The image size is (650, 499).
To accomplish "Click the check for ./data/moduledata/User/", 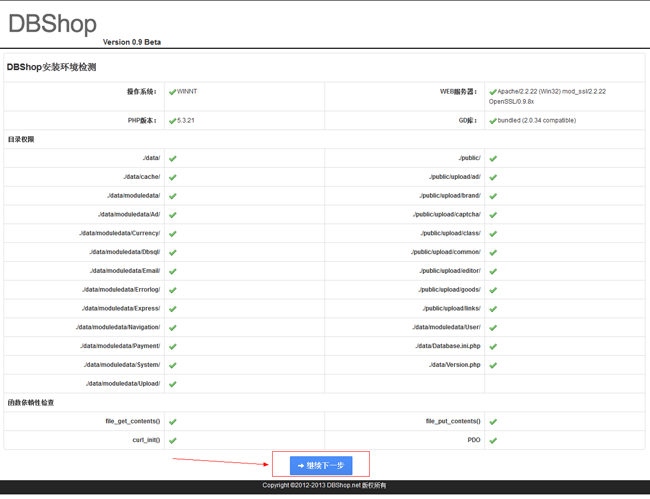I will pos(493,328).
